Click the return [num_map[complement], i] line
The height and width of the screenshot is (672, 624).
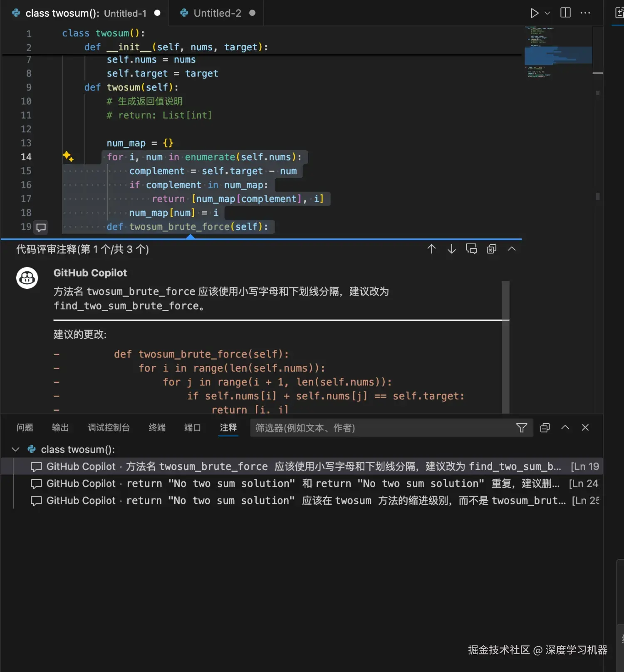[x=238, y=199]
